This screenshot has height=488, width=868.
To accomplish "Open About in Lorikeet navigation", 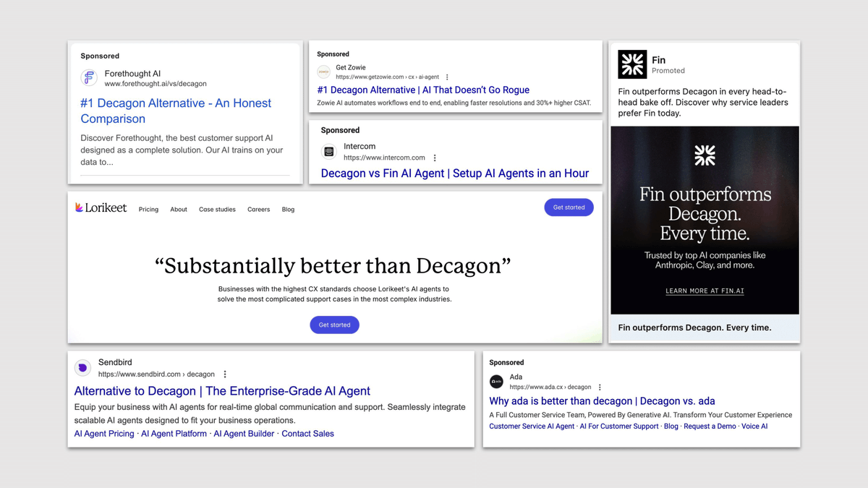I will tap(179, 209).
